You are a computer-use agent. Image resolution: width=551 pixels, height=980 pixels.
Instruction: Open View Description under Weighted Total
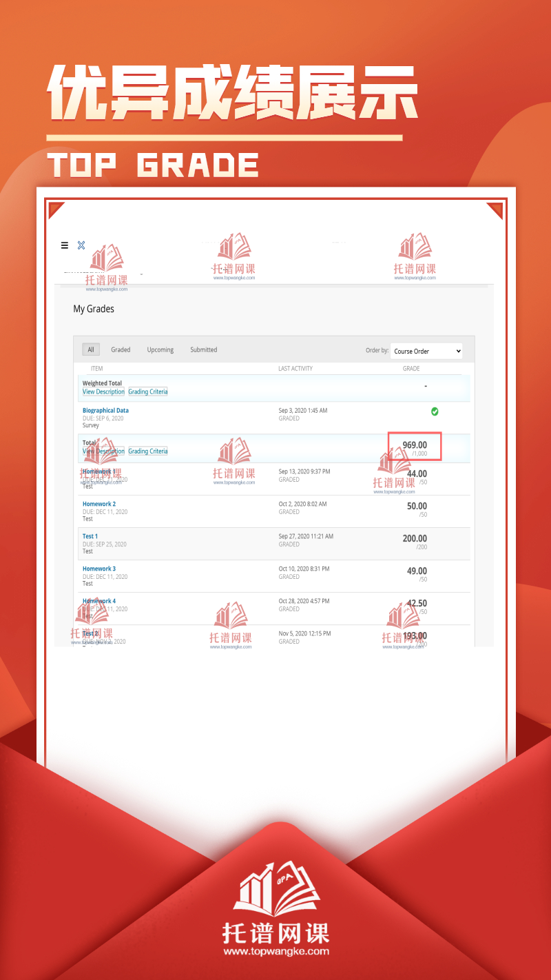click(104, 391)
